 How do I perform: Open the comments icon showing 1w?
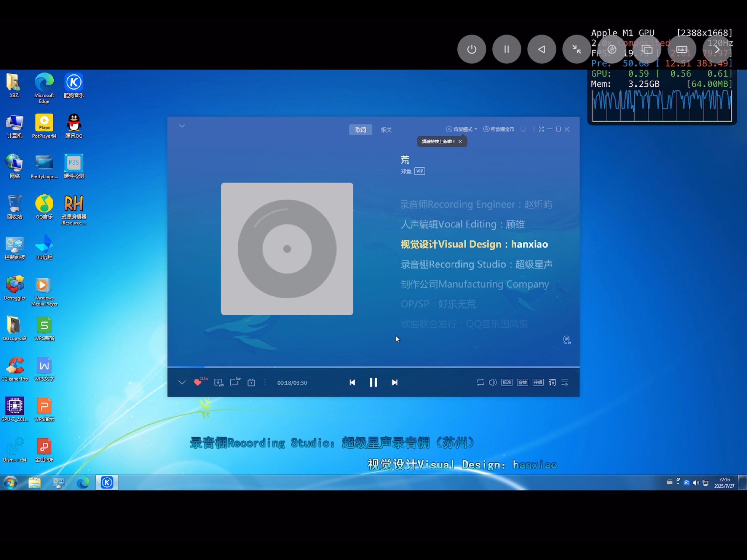point(234,382)
